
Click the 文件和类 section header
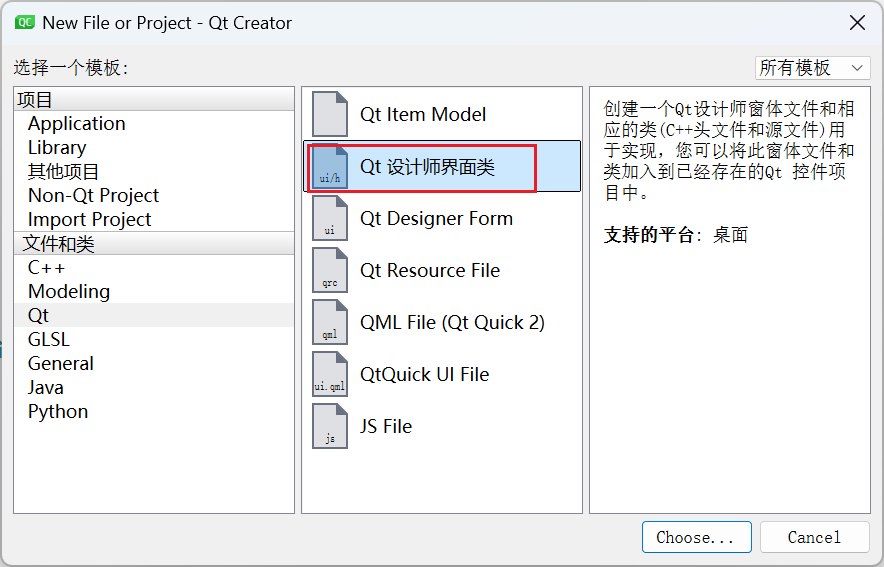[x=154, y=243]
